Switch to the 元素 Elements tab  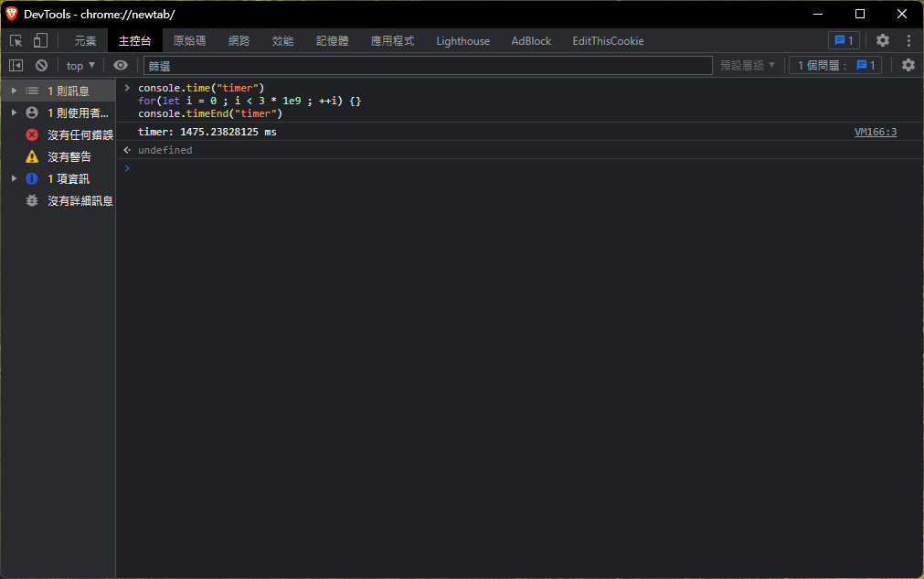click(x=85, y=40)
